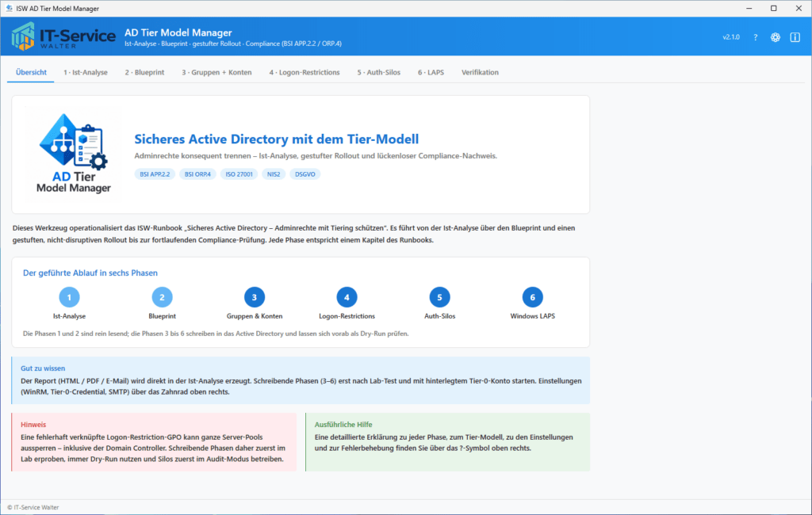This screenshot has width=812, height=515.
Task: Open the 5 · Auth-Silos tab
Action: 378,72
